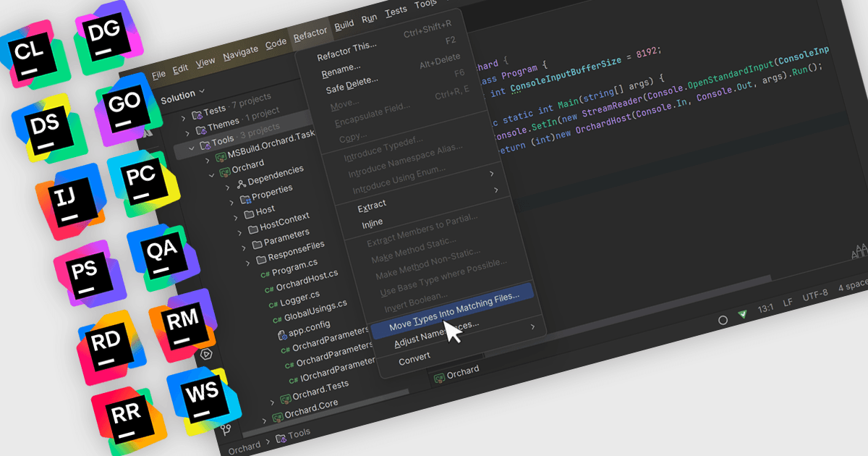Viewport: 868px width, 456px height.
Task: Open the Edit menu
Action: coord(180,67)
